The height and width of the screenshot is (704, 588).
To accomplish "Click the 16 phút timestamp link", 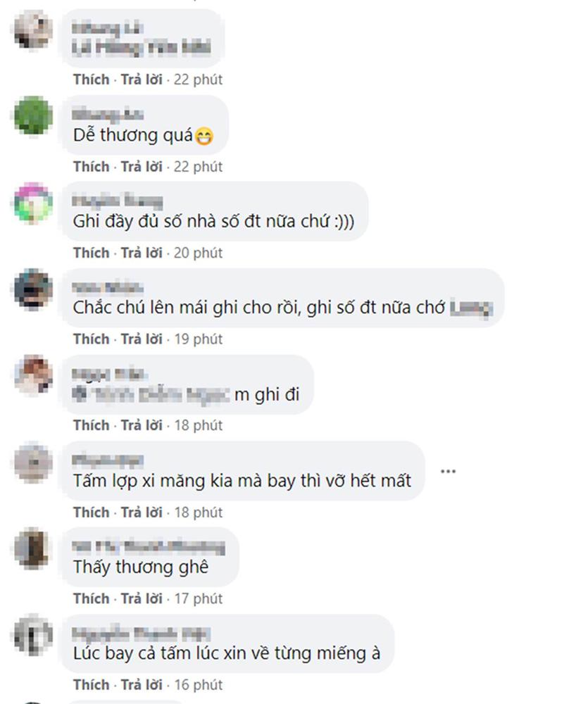I will (x=198, y=685).
